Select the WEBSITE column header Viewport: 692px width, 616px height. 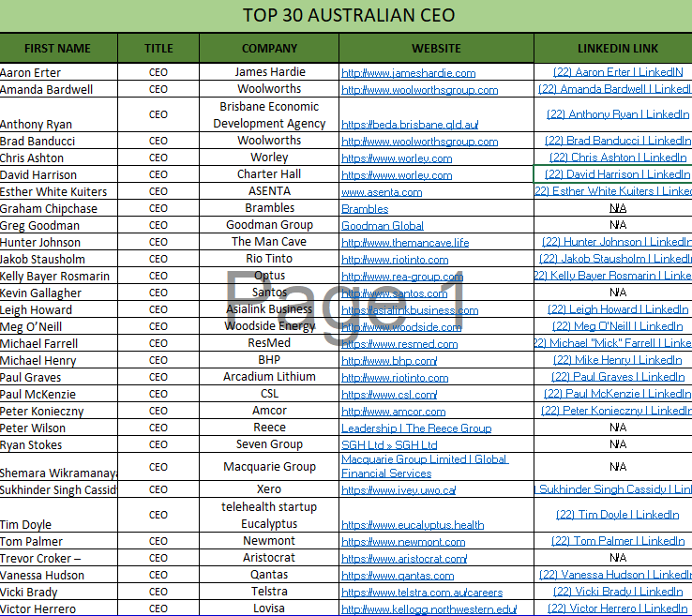(x=436, y=48)
